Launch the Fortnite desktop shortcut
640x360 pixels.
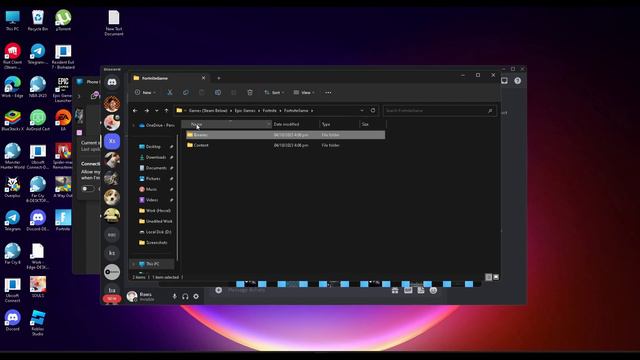coord(63,220)
